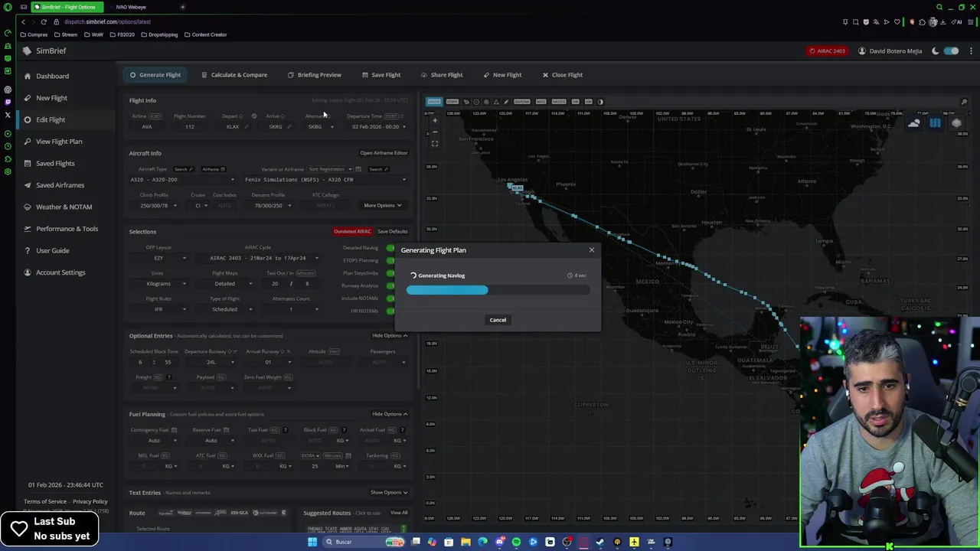Cancel the flight plan generation

(498, 320)
